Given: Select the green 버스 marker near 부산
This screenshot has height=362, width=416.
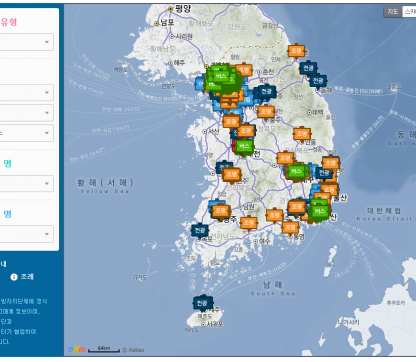Looking at the screenshot, I should pyautogui.click(x=319, y=211).
